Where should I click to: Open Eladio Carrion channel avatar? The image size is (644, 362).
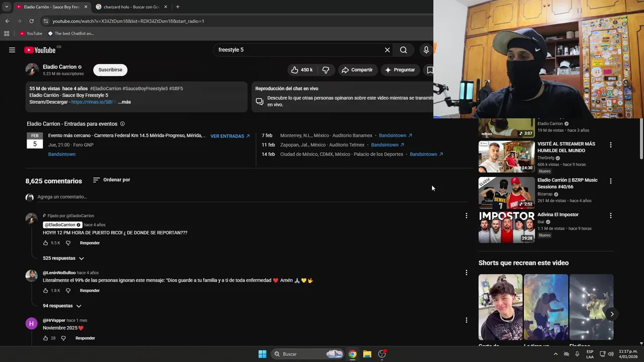(x=32, y=70)
